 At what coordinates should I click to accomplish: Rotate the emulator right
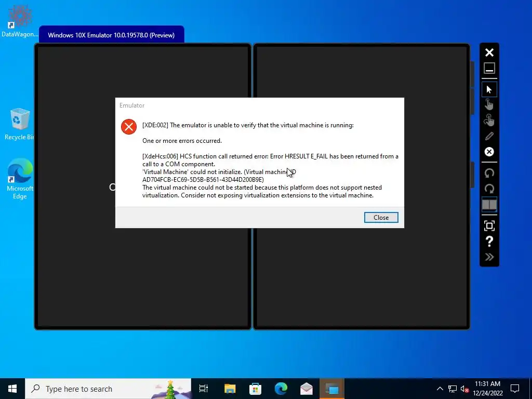tap(489, 189)
